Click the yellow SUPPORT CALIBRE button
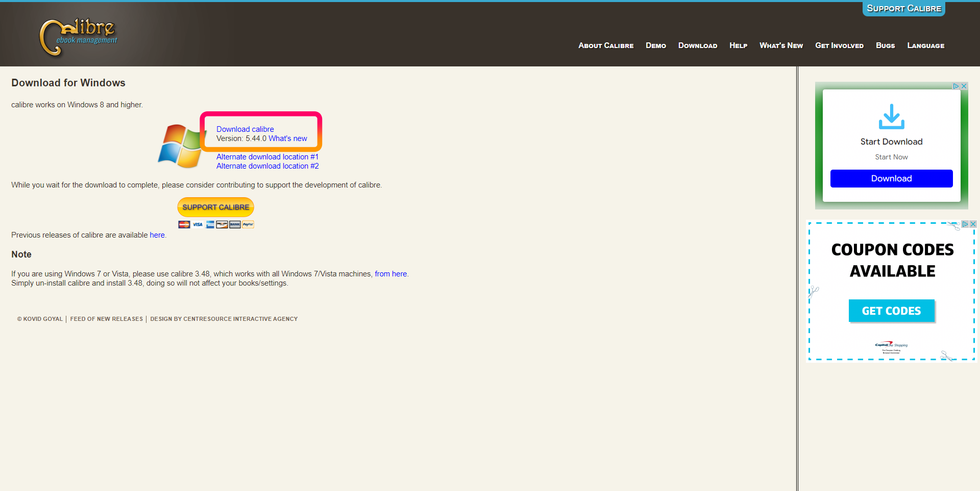Viewport: 980px width, 491px height. pyautogui.click(x=216, y=207)
